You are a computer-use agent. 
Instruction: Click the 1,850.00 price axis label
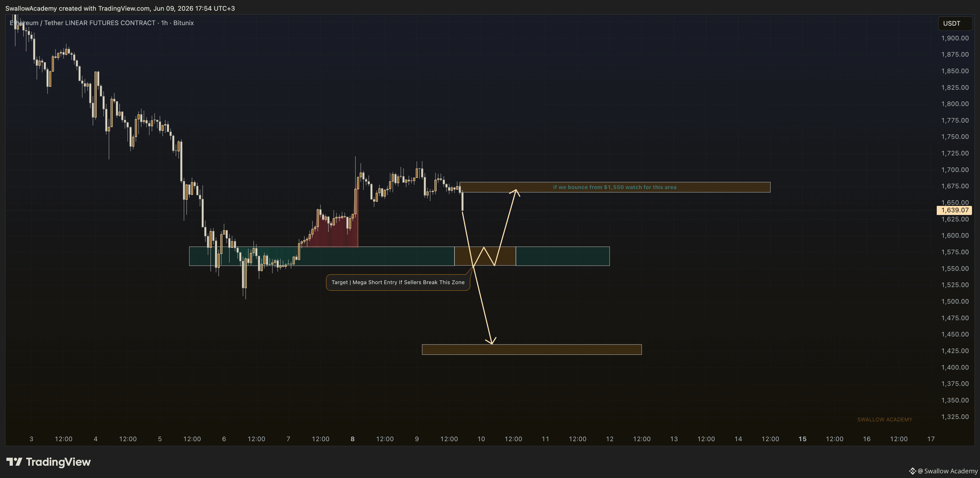(x=955, y=71)
